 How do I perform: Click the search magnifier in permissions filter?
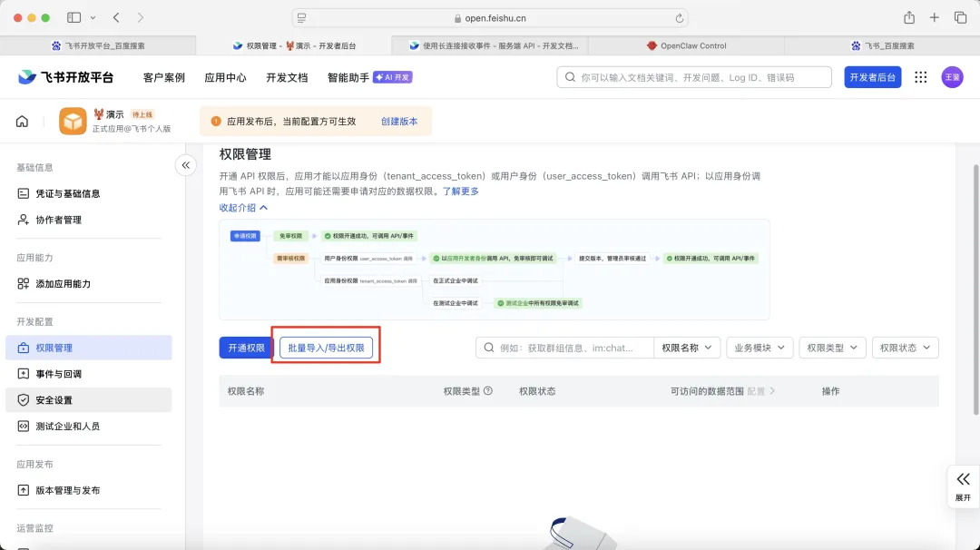pyautogui.click(x=489, y=348)
